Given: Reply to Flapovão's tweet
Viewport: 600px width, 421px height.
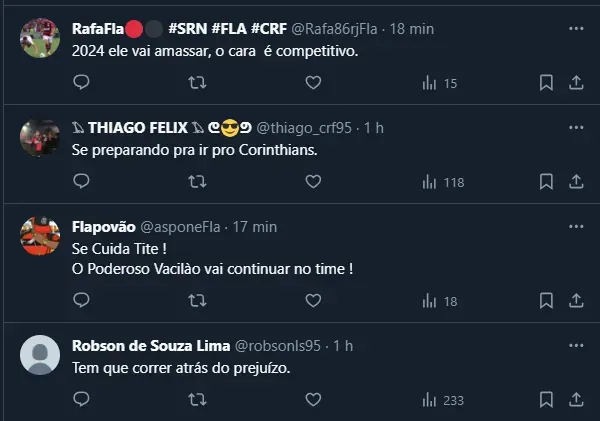Looking at the screenshot, I should click(82, 300).
